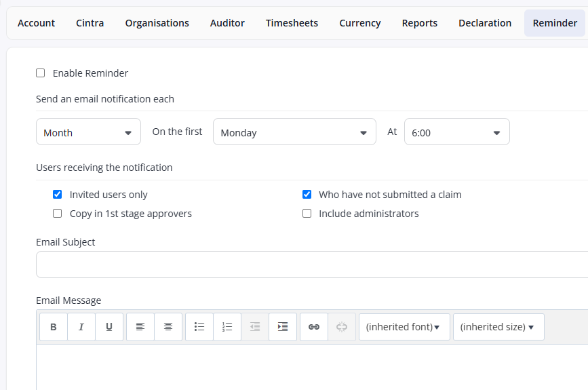Switch to the Cintra tab
The width and height of the screenshot is (588, 390).
[x=90, y=23]
